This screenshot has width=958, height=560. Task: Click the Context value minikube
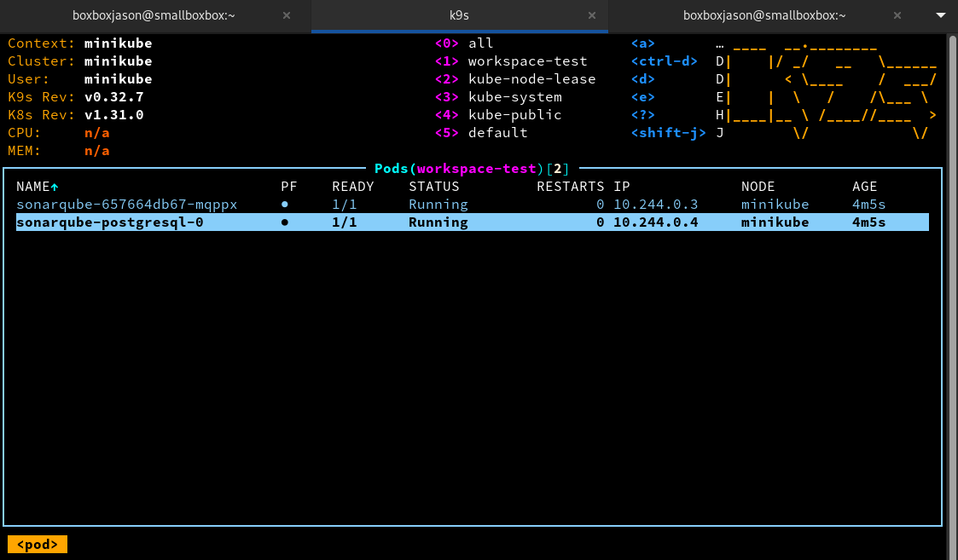pyautogui.click(x=119, y=43)
